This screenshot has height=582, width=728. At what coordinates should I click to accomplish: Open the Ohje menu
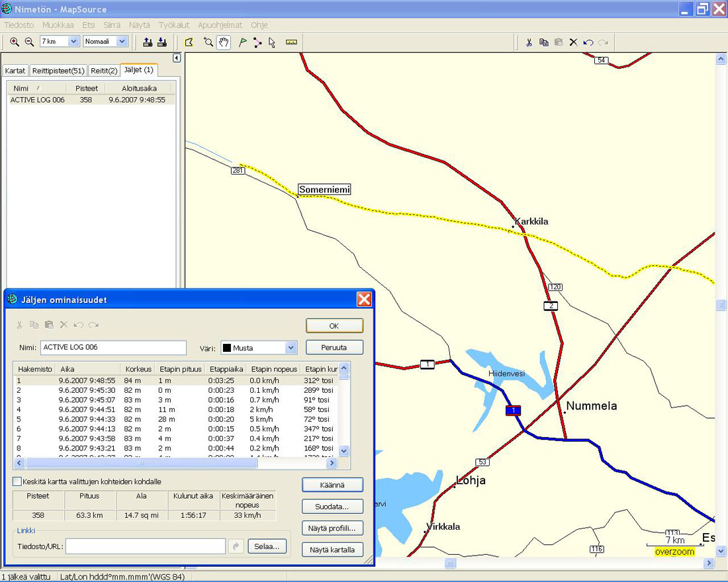(259, 25)
